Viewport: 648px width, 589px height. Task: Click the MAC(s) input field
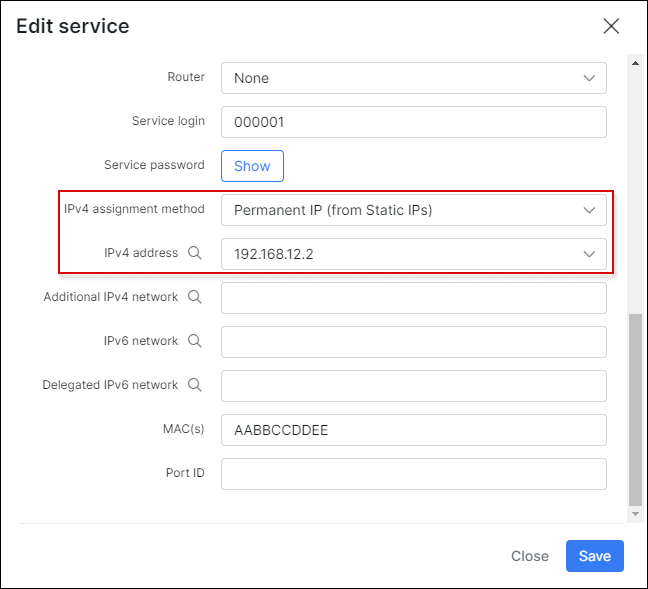[x=413, y=430]
